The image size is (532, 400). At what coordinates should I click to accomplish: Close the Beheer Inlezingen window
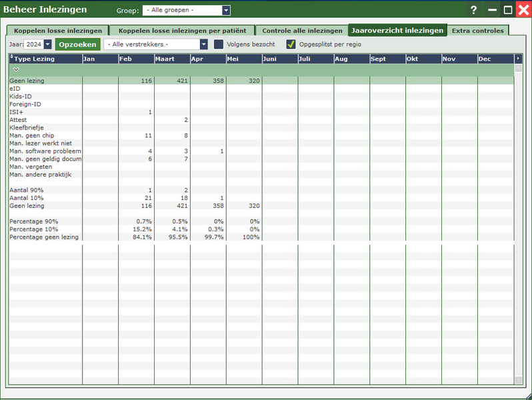[523, 10]
